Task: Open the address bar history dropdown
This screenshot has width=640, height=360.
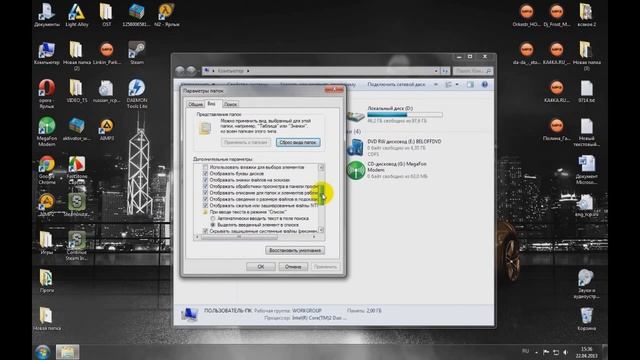Action: (x=436, y=71)
